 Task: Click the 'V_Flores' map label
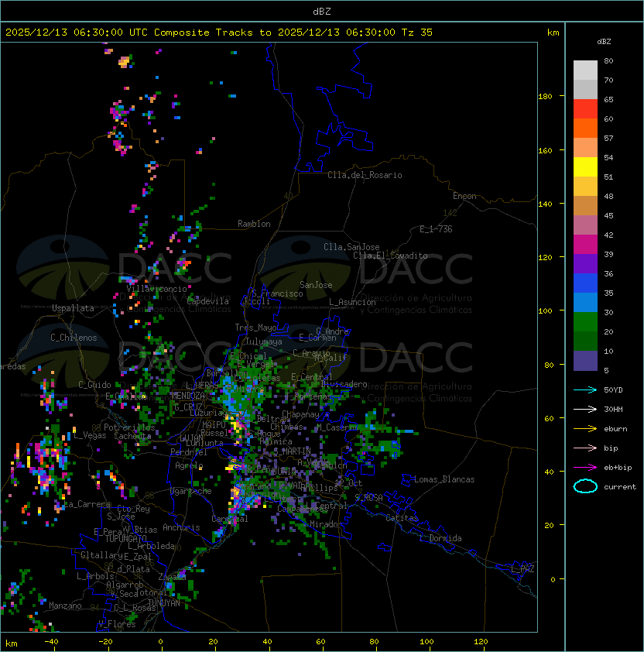[117, 624]
